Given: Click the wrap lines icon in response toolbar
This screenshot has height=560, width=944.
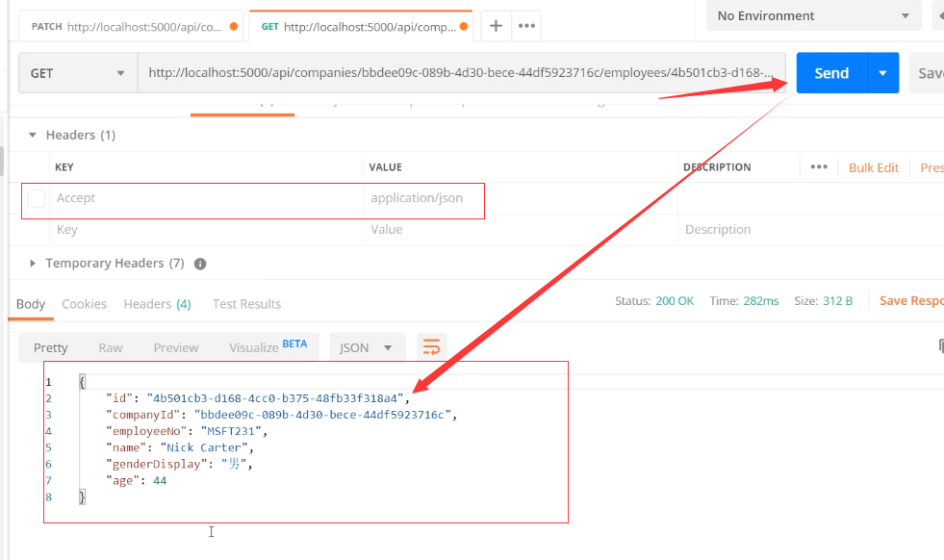Looking at the screenshot, I should [431, 347].
